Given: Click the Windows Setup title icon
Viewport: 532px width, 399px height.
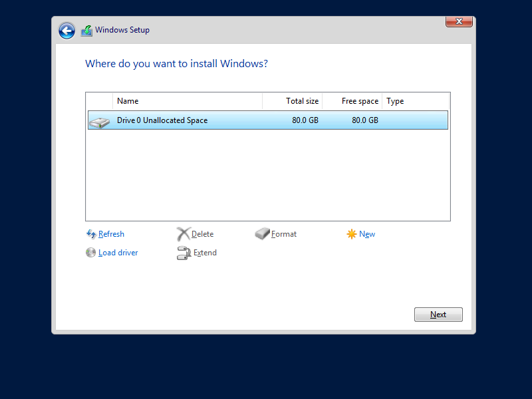Looking at the screenshot, I should pyautogui.click(x=86, y=31).
